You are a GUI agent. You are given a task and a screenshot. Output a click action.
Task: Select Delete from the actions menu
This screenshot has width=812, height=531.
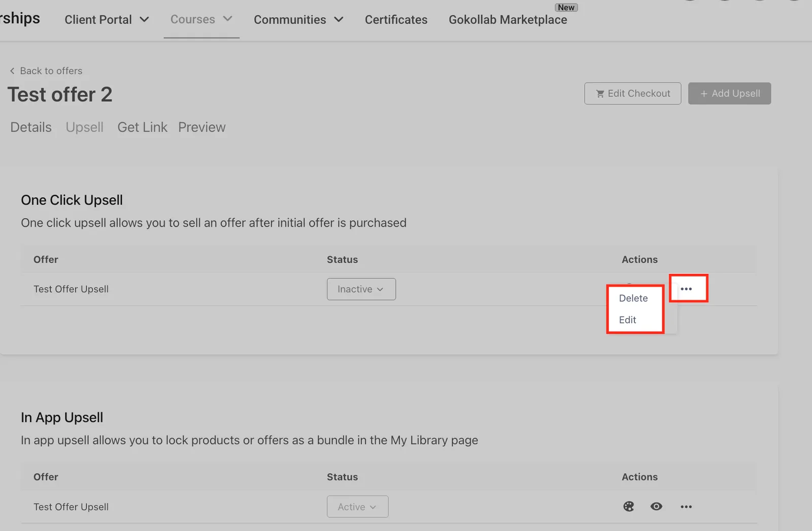tap(633, 298)
